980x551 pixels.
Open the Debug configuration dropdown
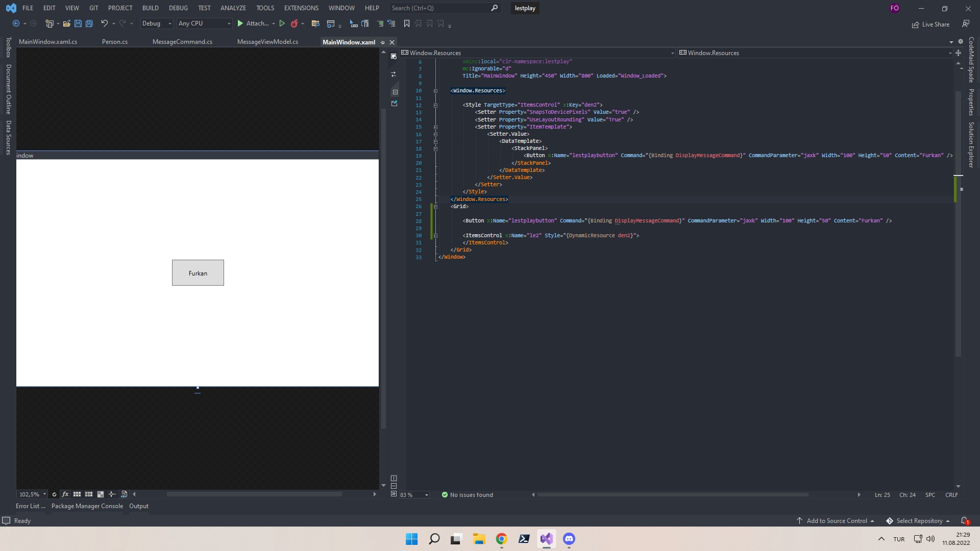pos(157,23)
